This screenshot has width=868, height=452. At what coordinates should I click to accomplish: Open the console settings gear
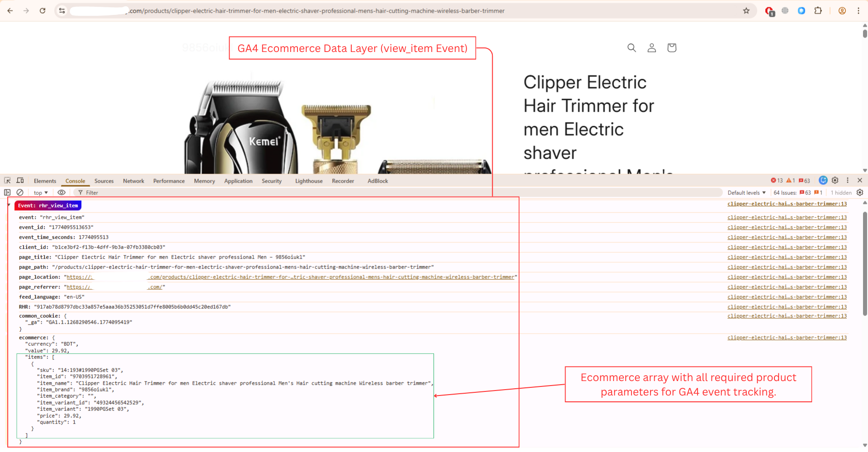point(860,192)
